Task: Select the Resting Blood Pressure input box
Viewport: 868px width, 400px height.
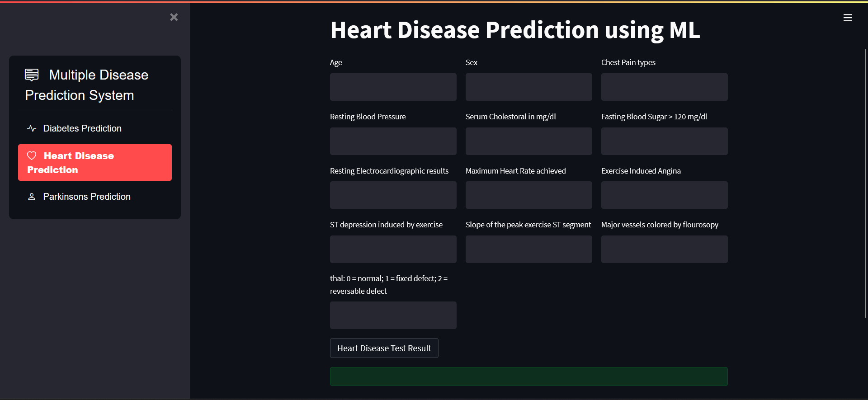Action: [x=393, y=141]
